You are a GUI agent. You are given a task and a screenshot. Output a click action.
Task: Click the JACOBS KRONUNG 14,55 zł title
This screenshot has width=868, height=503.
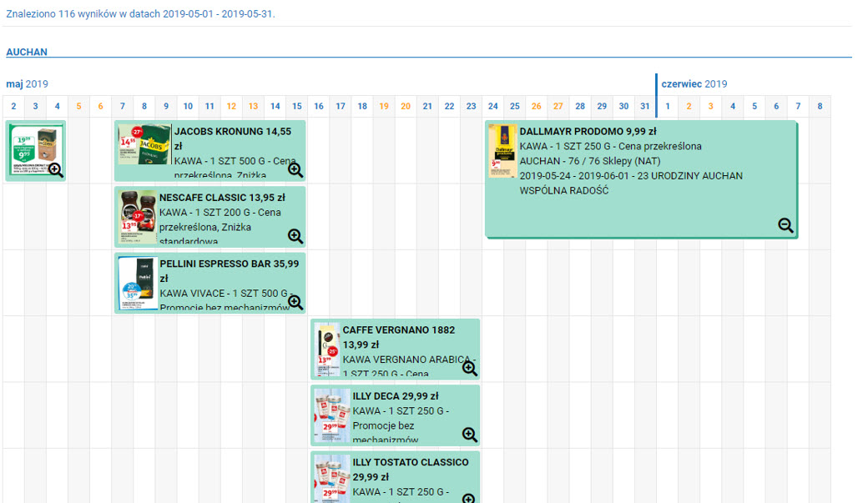click(233, 138)
